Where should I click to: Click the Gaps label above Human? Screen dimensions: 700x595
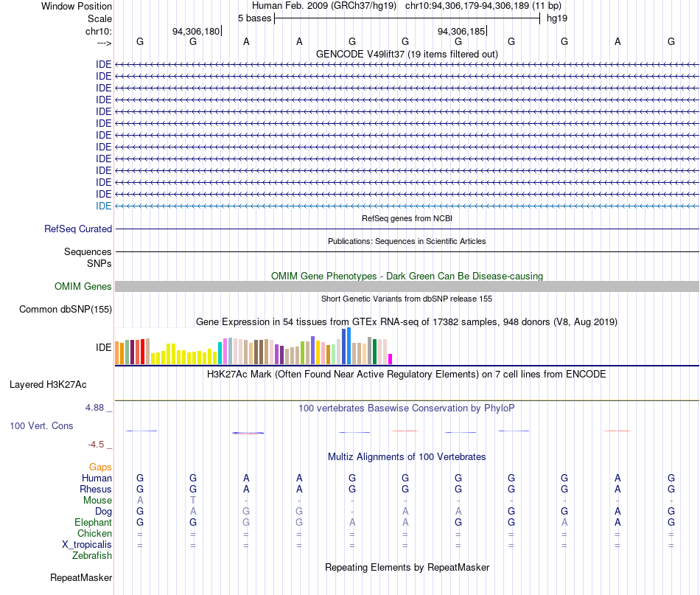point(100,467)
